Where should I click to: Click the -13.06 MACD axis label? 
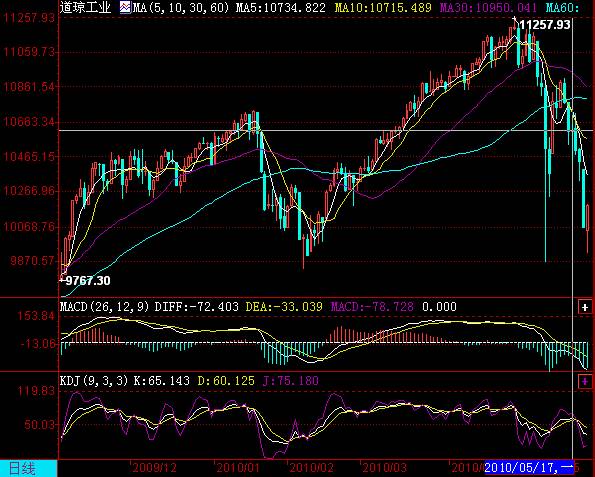pyautogui.click(x=37, y=344)
